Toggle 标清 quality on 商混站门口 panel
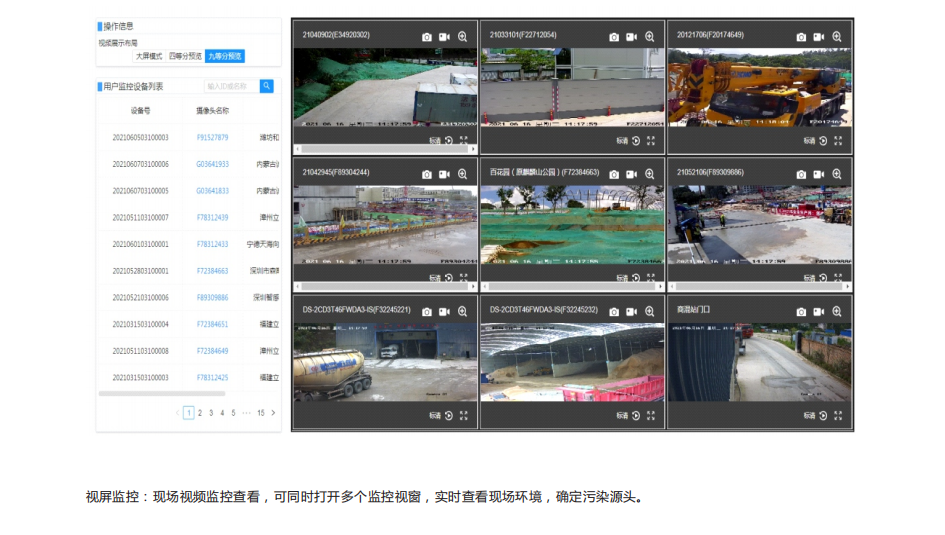 click(809, 416)
